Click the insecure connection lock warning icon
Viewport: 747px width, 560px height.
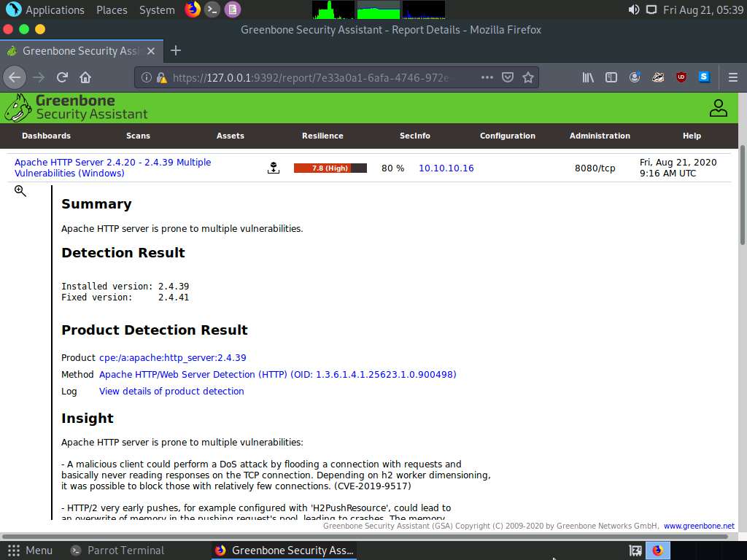pos(161,77)
